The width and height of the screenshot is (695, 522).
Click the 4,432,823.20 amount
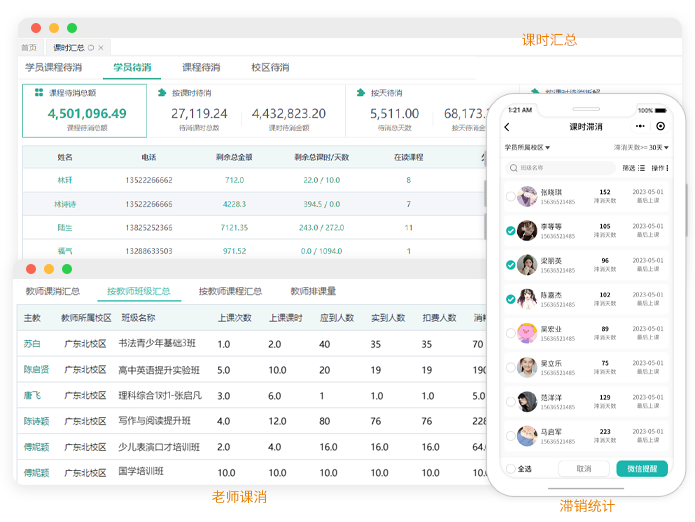[x=289, y=114]
